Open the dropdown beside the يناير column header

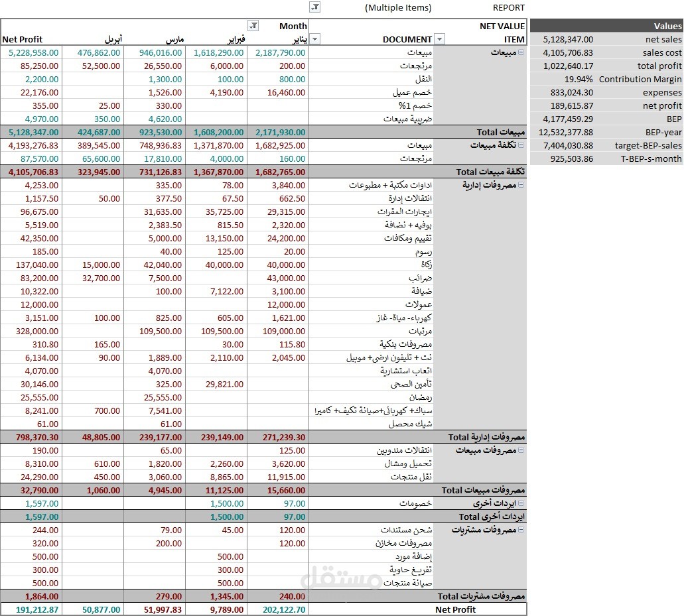coord(314,39)
